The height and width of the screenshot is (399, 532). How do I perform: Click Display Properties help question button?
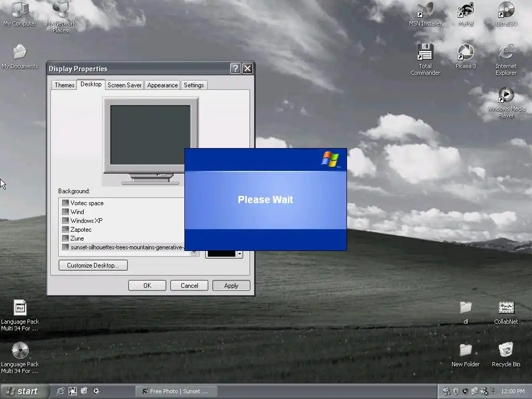235,68
